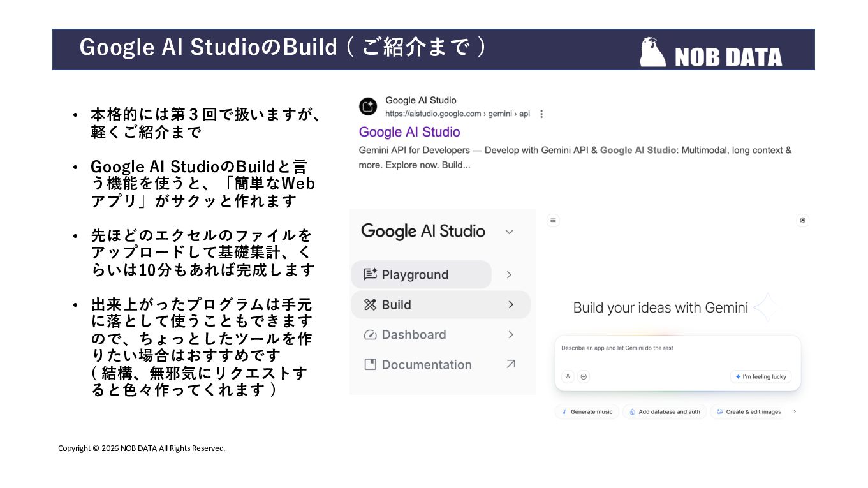This screenshot has width=868, height=488.
Task: Click the NOB DATA bird logo
Action: [653, 52]
